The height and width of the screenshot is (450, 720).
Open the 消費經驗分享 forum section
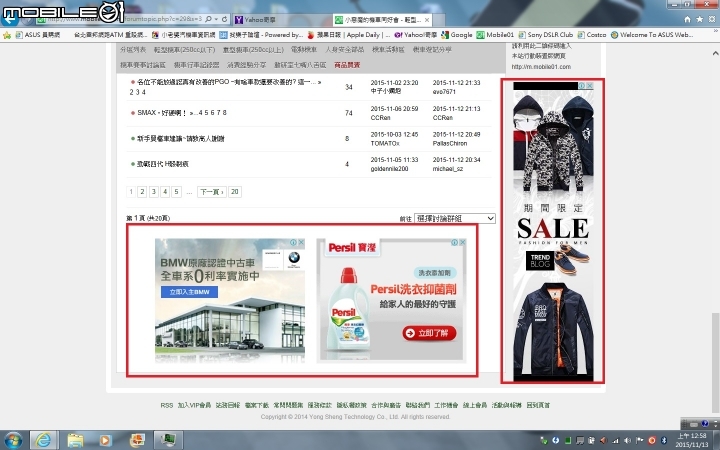[247, 65]
